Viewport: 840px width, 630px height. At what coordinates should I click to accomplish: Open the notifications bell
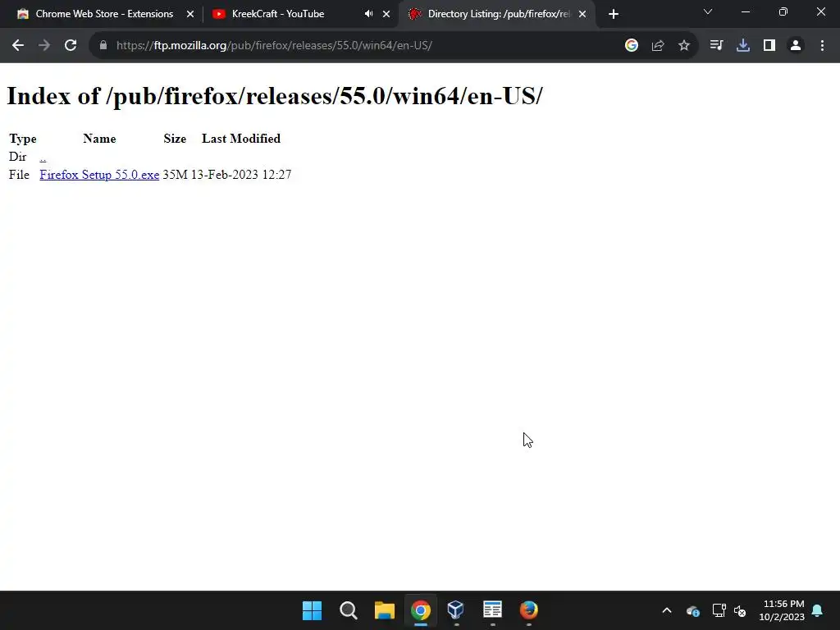click(818, 610)
